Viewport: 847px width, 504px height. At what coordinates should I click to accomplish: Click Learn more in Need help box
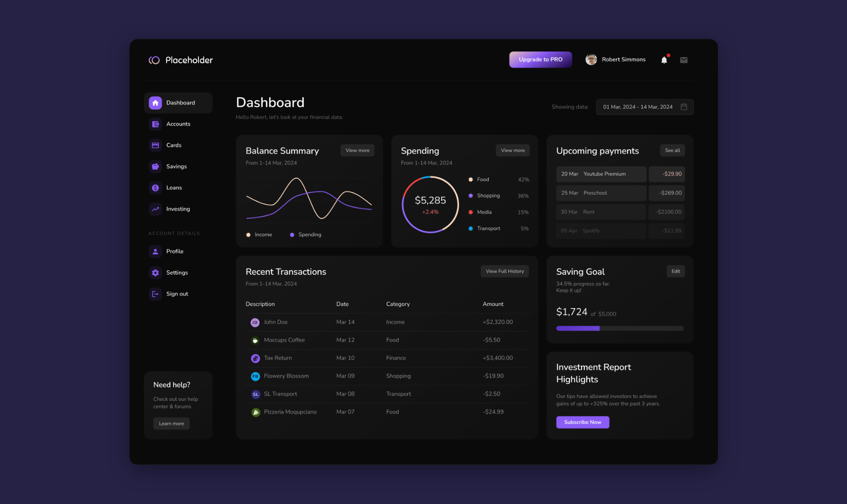(171, 424)
